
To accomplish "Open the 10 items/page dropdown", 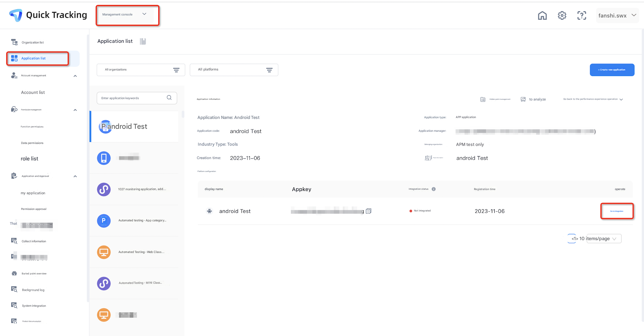I will coord(604,238).
